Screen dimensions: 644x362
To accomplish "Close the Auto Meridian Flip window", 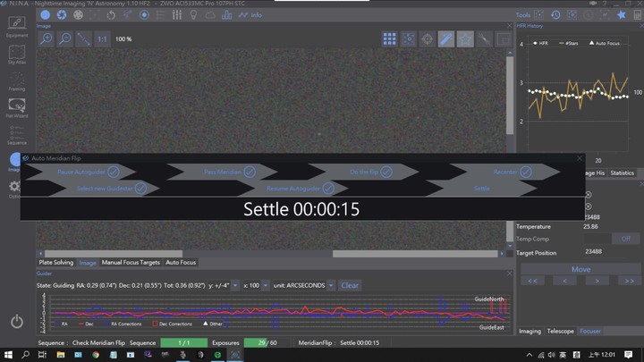I will click(x=579, y=158).
